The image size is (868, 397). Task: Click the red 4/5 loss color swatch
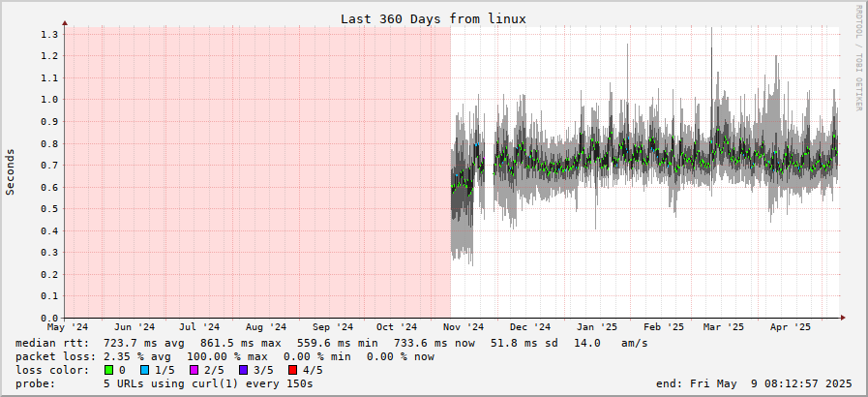[x=293, y=370]
